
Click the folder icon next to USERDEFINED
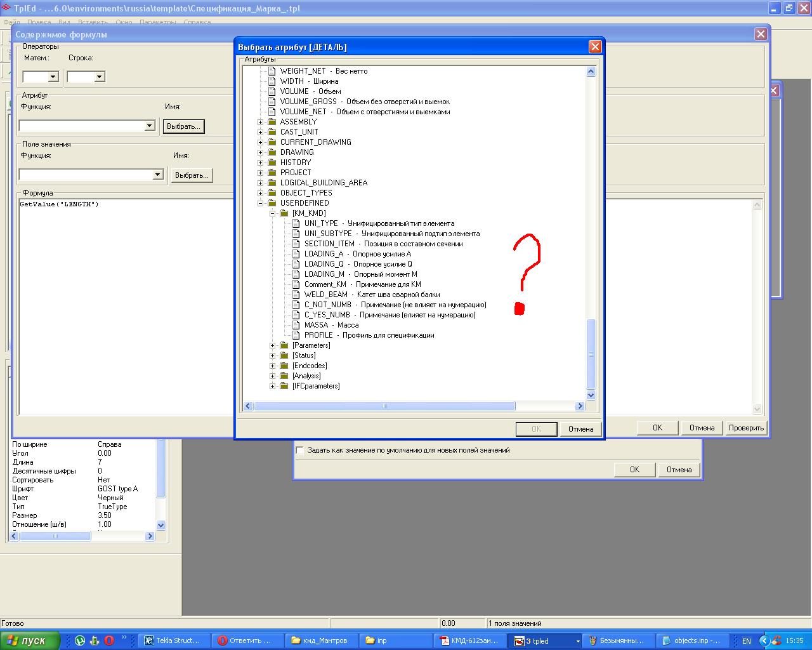(272, 203)
